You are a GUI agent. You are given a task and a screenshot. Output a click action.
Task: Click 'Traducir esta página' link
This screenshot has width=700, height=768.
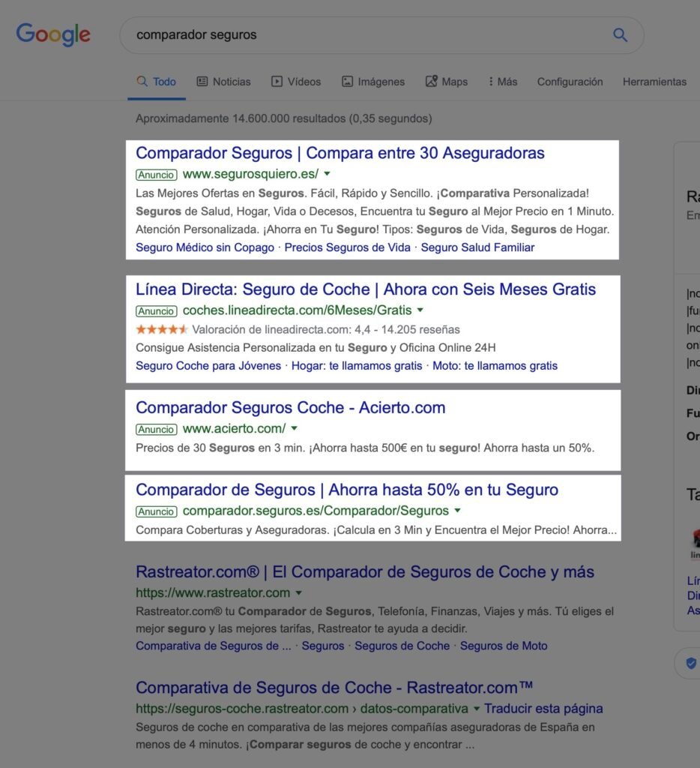[543, 709]
